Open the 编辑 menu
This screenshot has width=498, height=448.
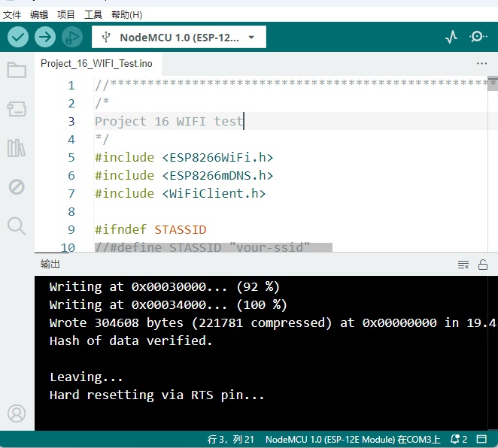click(39, 14)
